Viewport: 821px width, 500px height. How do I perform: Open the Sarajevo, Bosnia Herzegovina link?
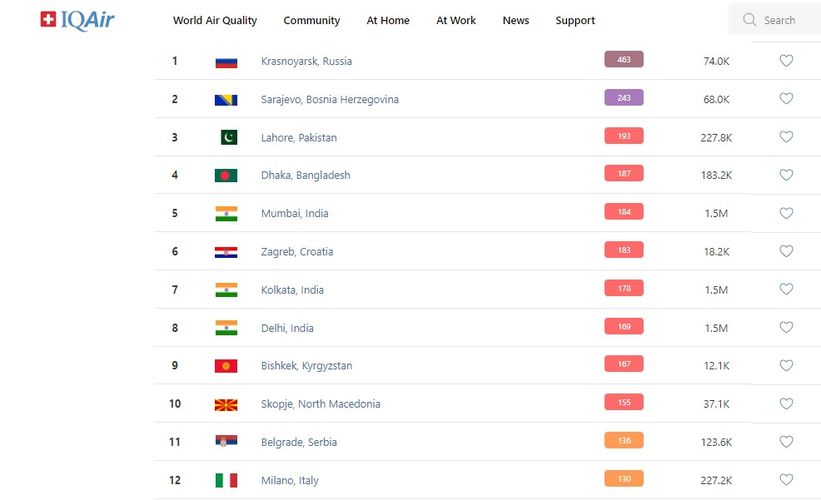pos(329,100)
